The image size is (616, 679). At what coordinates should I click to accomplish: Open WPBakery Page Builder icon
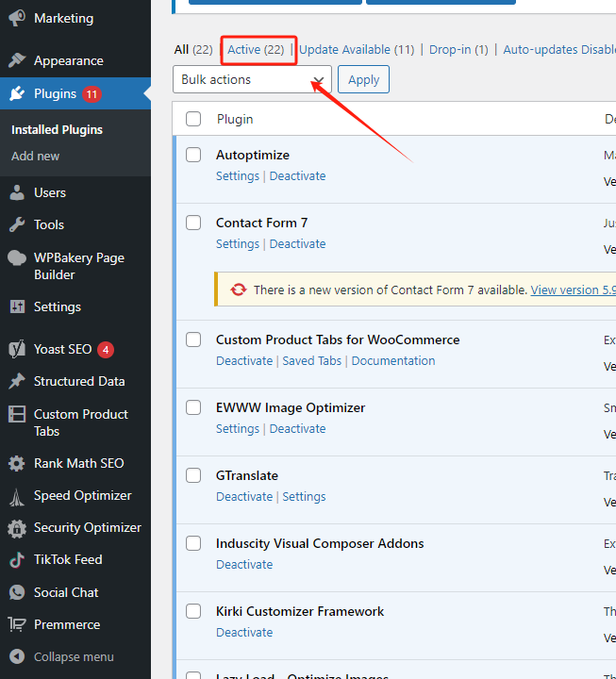17,258
